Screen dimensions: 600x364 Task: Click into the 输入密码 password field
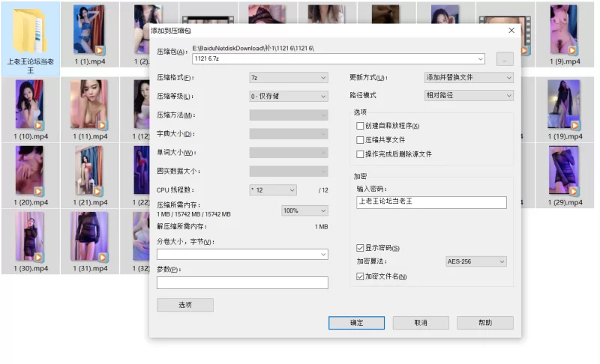pyautogui.click(x=431, y=202)
